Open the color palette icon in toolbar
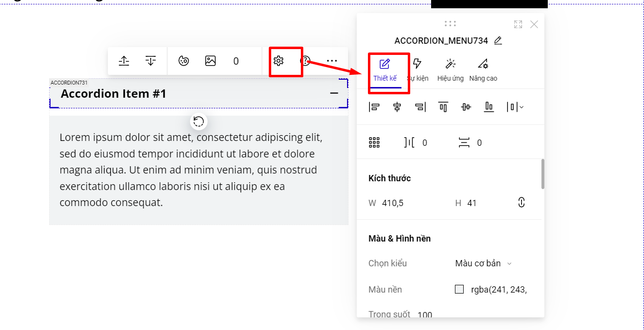Viewport: 644px width, 330px height. (x=184, y=61)
